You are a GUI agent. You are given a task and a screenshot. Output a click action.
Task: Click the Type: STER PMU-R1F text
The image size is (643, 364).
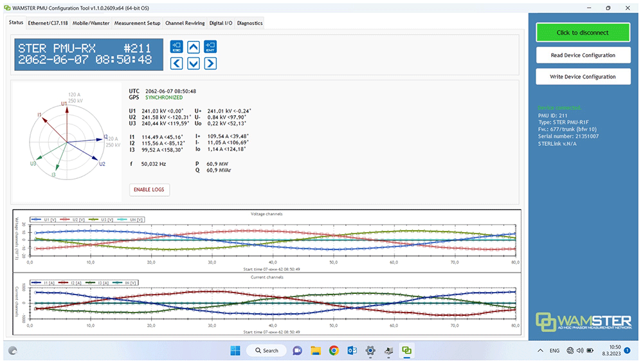pos(563,122)
